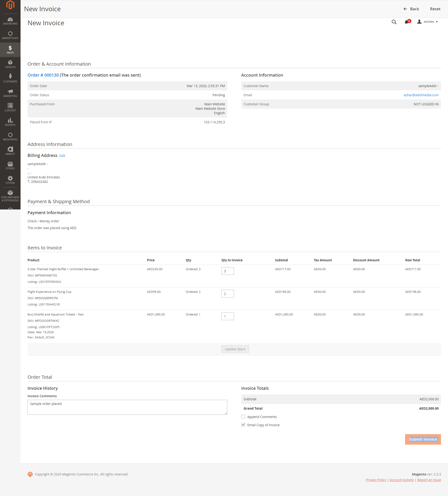The image size is (448, 496).
Task: Click Qty to Invoice field for Burj Khalifa
Action: point(227,316)
